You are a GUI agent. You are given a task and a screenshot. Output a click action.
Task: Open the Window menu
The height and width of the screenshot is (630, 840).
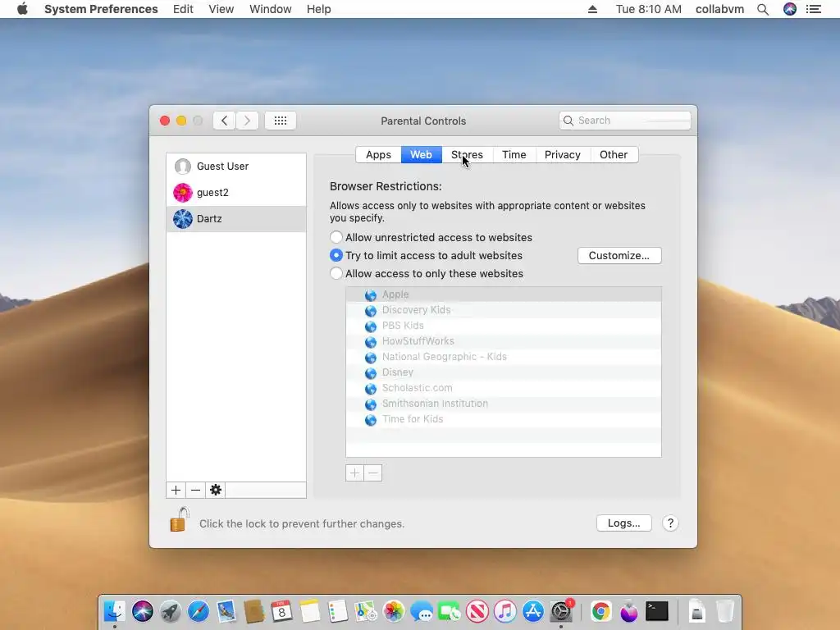271,9
